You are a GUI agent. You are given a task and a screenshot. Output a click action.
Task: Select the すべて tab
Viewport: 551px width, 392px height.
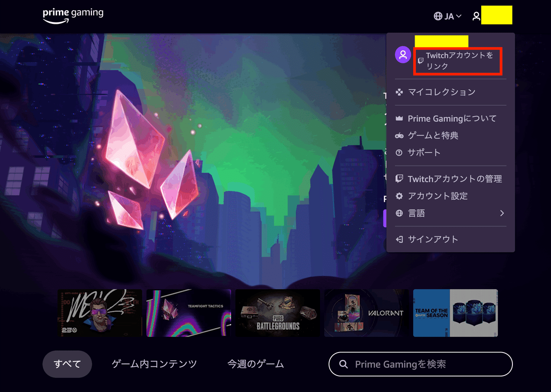click(67, 364)
